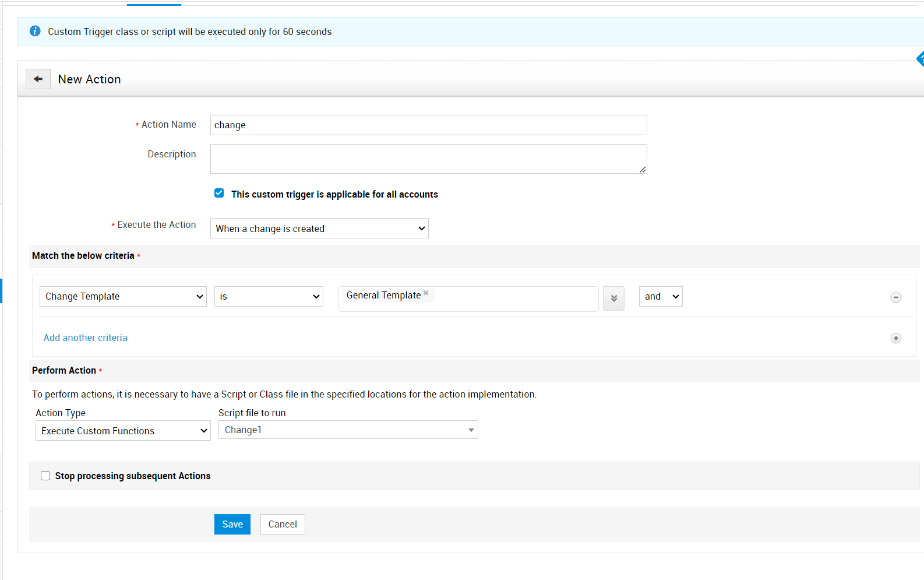Screen dimensions: 924x580
Task: Focus the Action Name text field
Action: [x=428, y=125]
